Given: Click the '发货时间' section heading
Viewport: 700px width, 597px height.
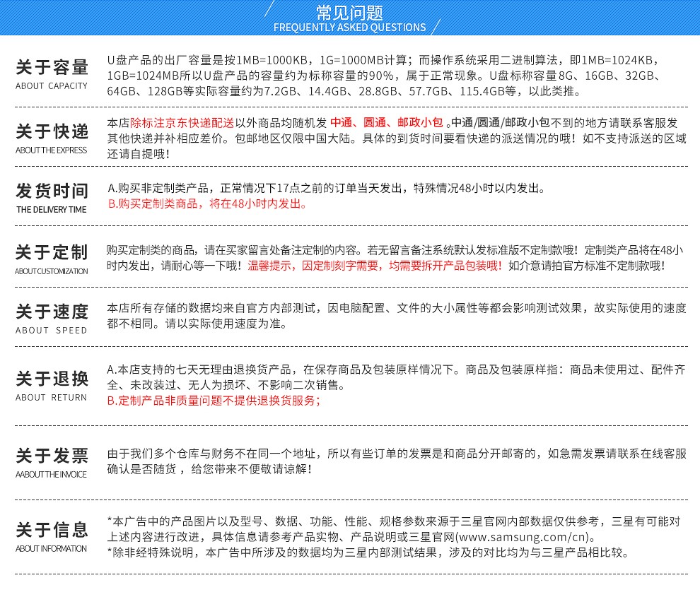Looking at the screenshot, I should (52, 191).
